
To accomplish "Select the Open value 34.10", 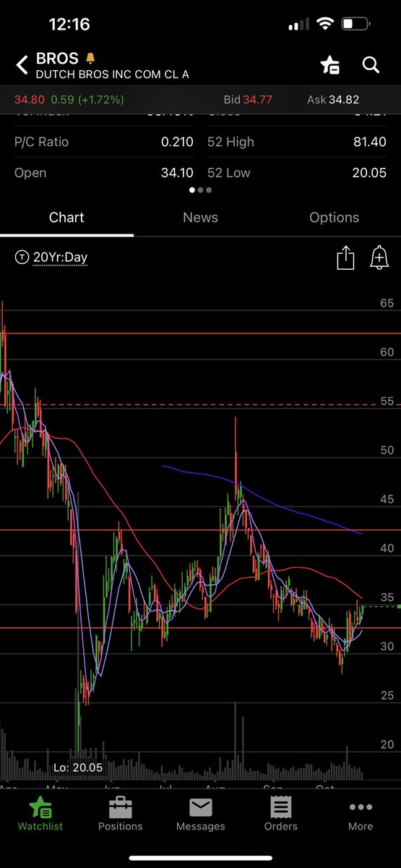I will click(177, 173).
